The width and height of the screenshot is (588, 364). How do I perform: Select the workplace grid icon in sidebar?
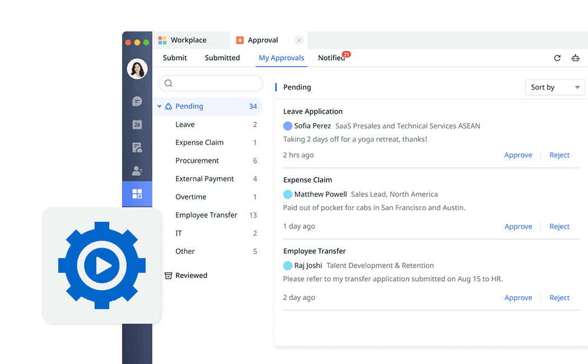point(137,194)
